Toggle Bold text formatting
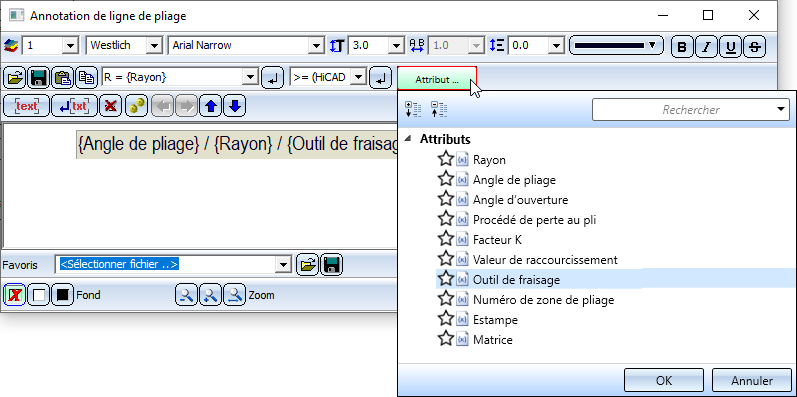This screenshot has width=797, height=397. pos(683,47)
